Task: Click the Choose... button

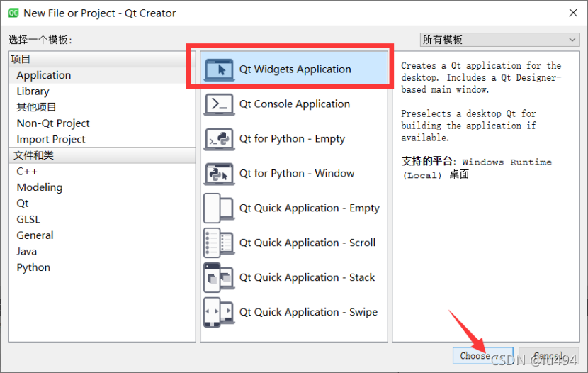Action: (x=482, y=355)
